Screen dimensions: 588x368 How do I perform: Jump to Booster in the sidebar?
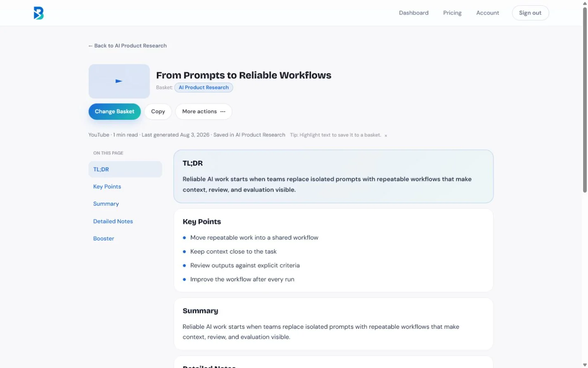pos(104,239)
